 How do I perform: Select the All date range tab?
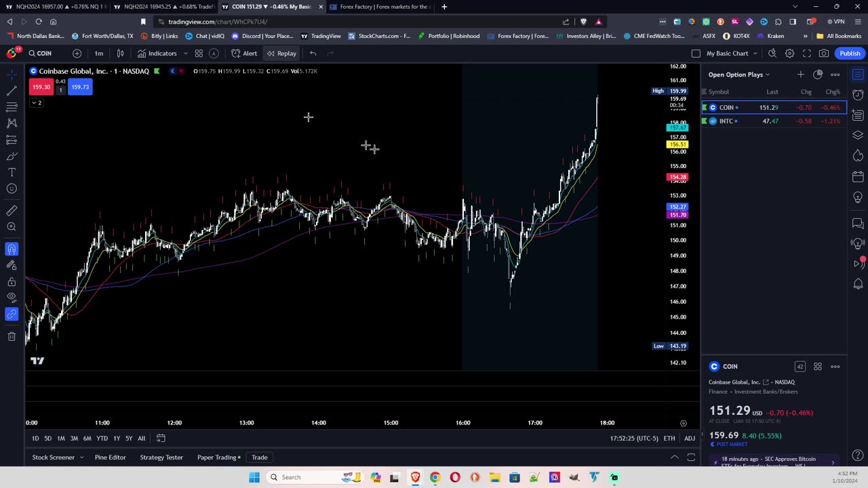tap(142, 439)
